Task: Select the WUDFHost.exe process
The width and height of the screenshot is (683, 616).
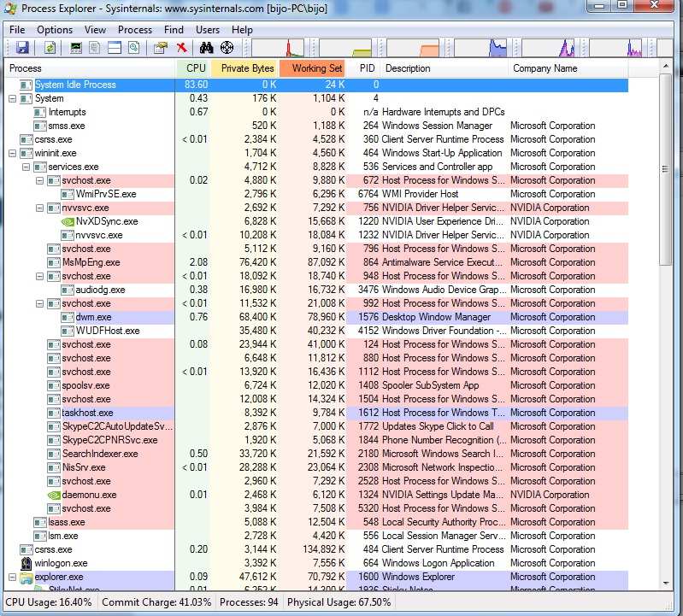Action: click(x=316, y=331)
